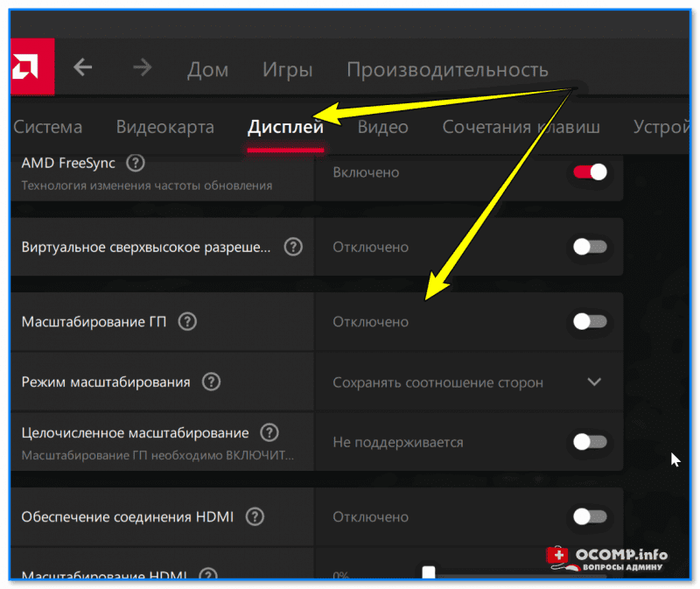Click Отключено status for HDMI connection
This screenshot has width=700, height=589.
[x=370, y=516]
